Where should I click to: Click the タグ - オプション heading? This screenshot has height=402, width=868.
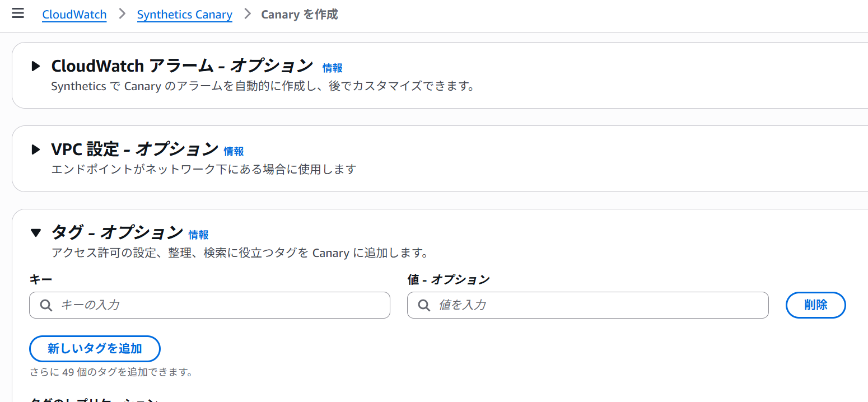pos(117,232)
